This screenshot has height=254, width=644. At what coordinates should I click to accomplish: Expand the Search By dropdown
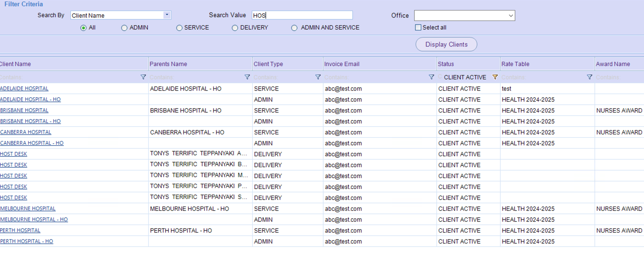[x=167, y=15]
